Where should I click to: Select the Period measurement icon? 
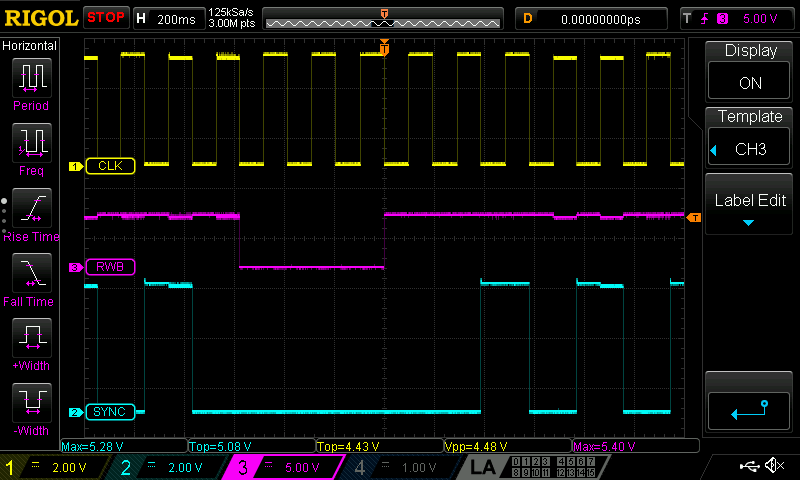31,77
